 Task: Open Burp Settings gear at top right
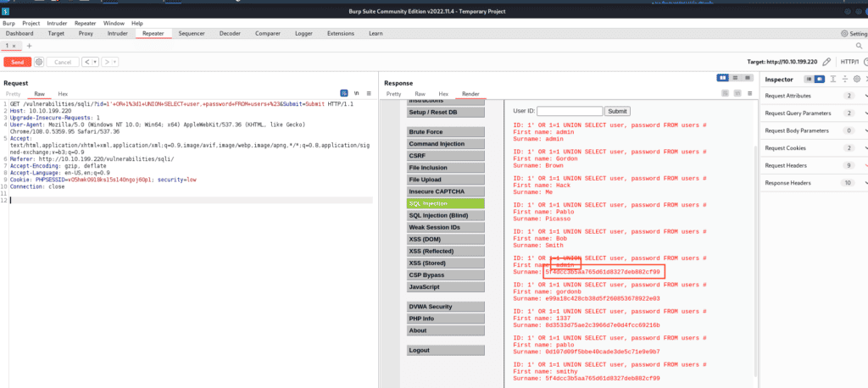coord(845,34)
